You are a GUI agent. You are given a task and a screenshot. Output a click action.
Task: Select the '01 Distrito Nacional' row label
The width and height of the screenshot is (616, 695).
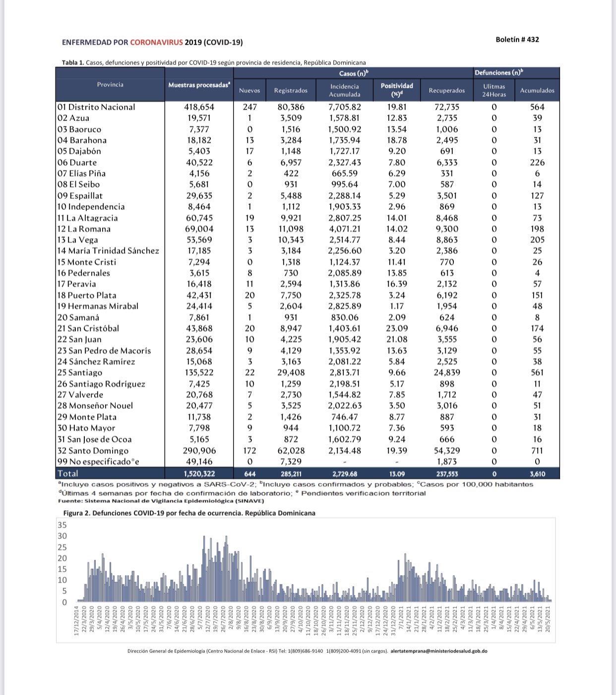pyautogui.click(x=96, y=107)
